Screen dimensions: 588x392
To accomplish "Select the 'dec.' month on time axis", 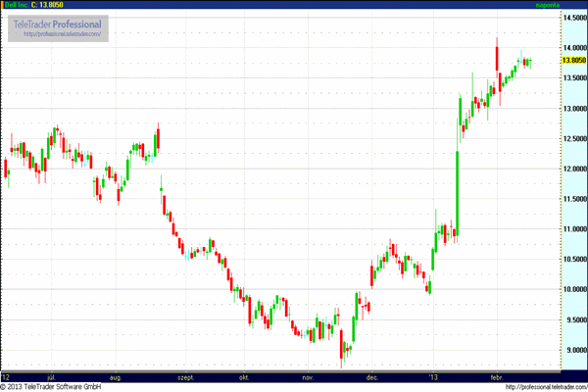I will point(372,376).
